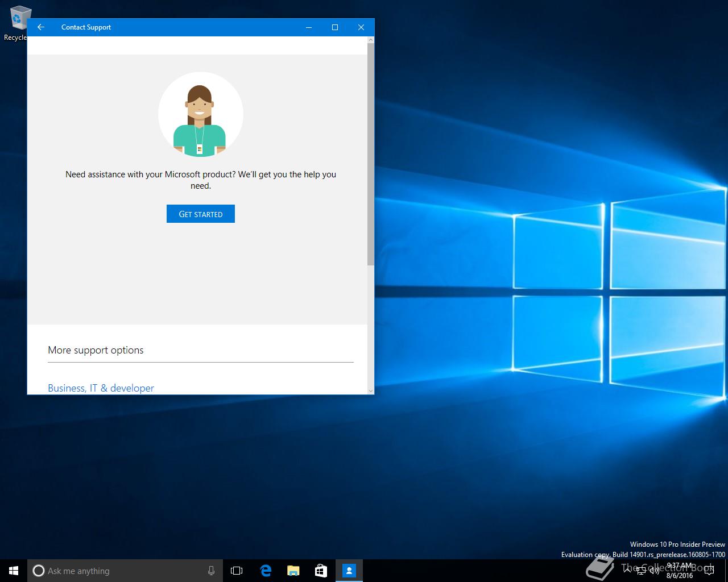Click the Get Started button
728x582 pixels.
pos(201,214)
